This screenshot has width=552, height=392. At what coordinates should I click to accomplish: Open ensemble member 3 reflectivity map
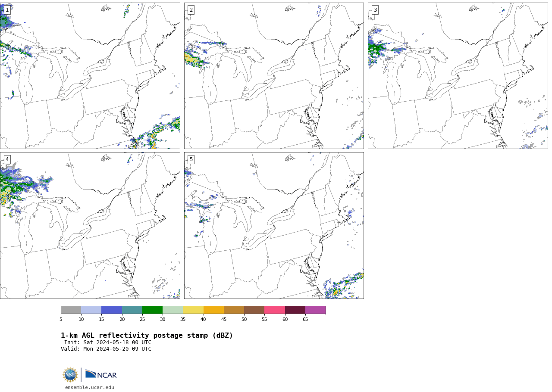coord(458,76)
